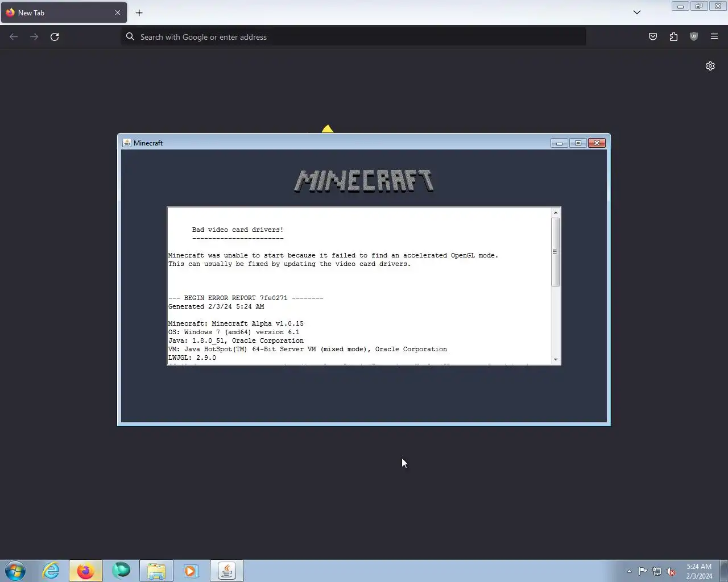This screenshot has height=582, width=728.
Task: Click the Java Minecraft taskbar icon
Action: pos(227,571)
